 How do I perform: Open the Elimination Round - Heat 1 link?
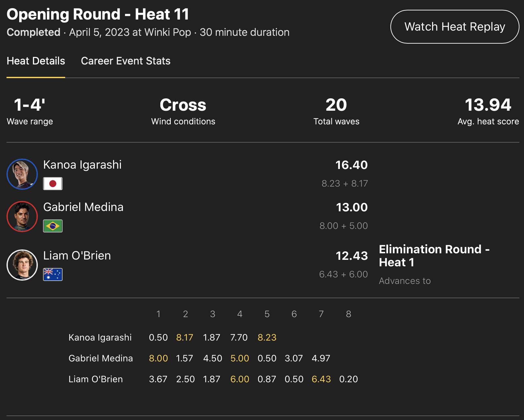[x=434, y=256]
